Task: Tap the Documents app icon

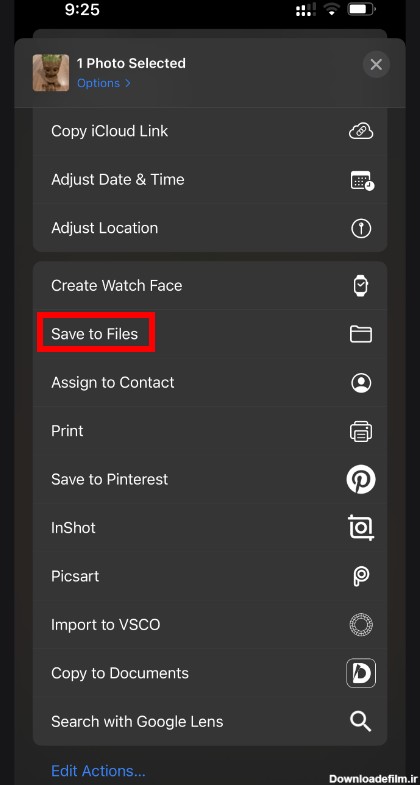Action: (361, 673)
